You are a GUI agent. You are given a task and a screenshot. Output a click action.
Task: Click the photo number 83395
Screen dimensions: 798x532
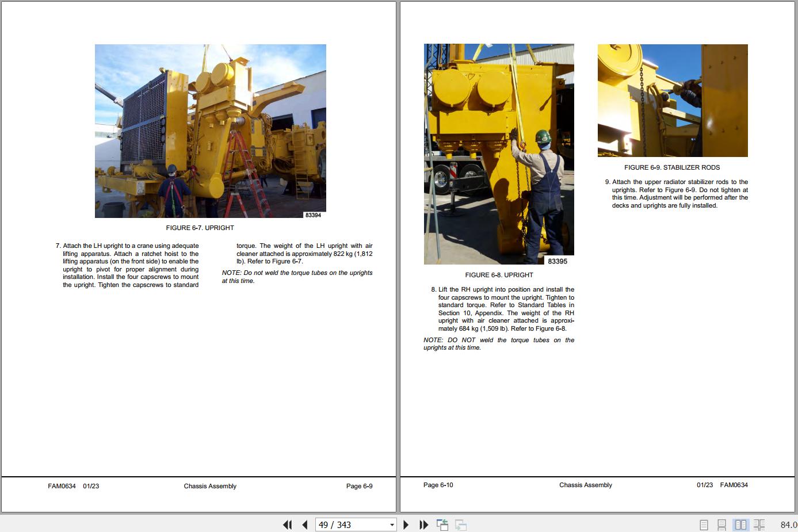point(558,261)
